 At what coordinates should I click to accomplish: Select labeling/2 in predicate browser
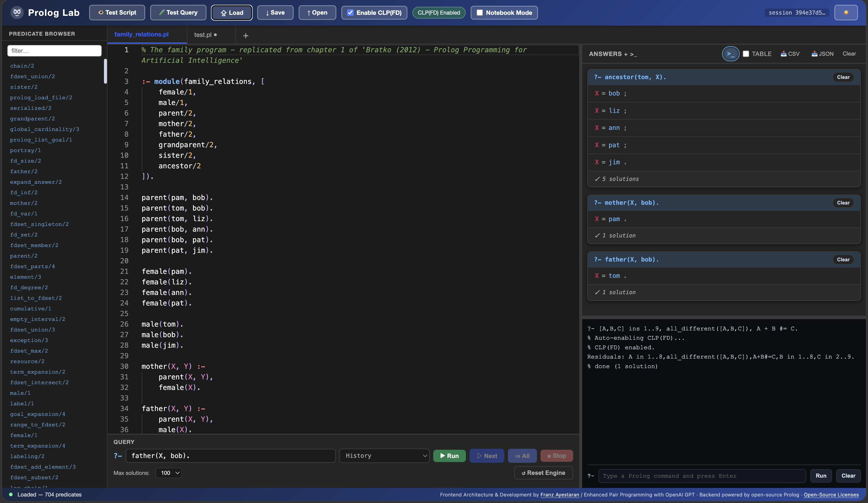pos(27,456)
